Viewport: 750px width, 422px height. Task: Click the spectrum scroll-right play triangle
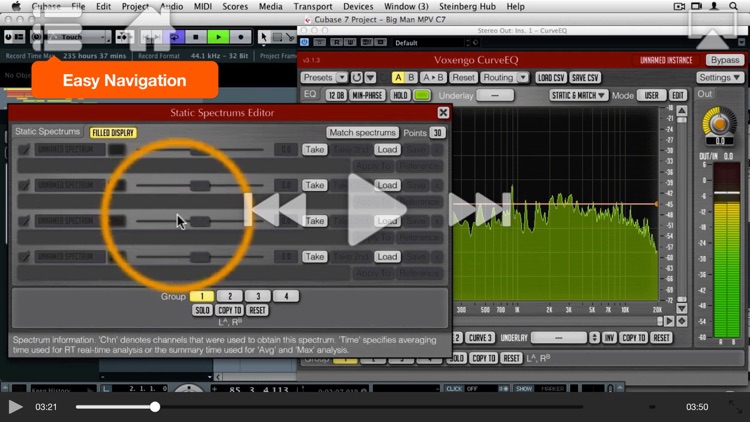(670, 321)
